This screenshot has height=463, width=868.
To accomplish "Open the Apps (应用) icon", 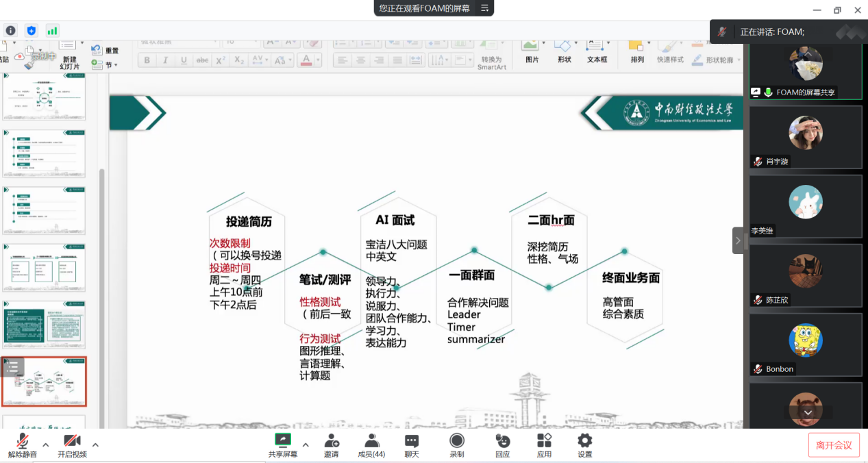I will (x=544, y=445).
